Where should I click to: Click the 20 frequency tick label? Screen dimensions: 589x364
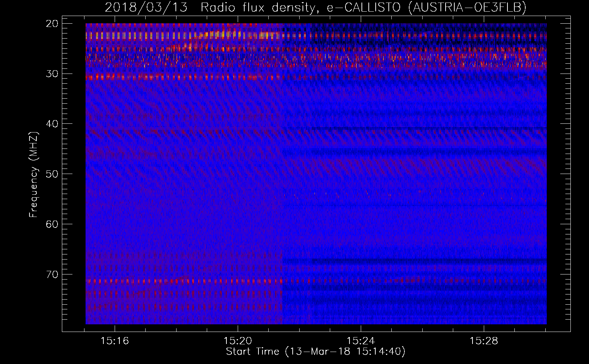(x=52, y=24)
